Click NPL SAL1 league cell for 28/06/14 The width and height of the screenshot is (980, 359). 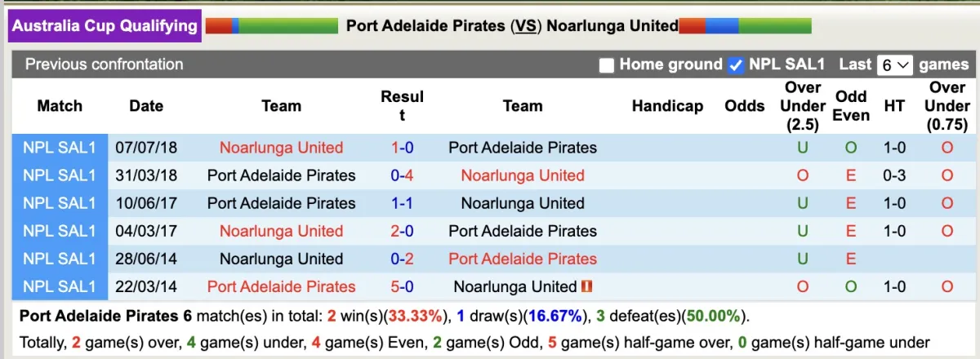point(60,259)
